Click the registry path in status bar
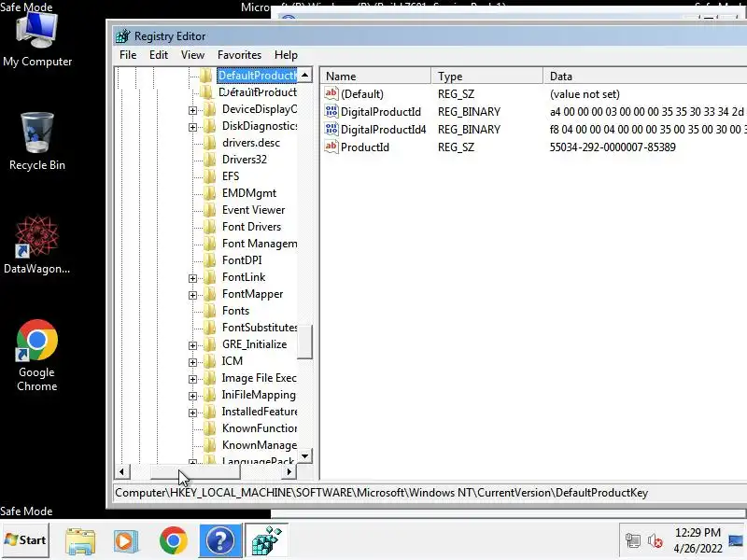 click(x=381, y=493)
